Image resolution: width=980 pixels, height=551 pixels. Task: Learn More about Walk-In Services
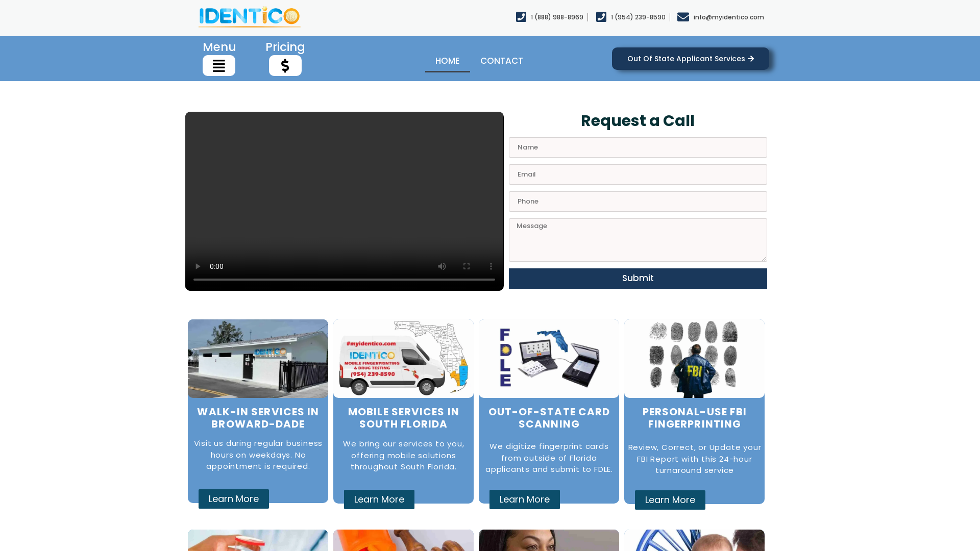pyautogui.click(x=234, y=499)
